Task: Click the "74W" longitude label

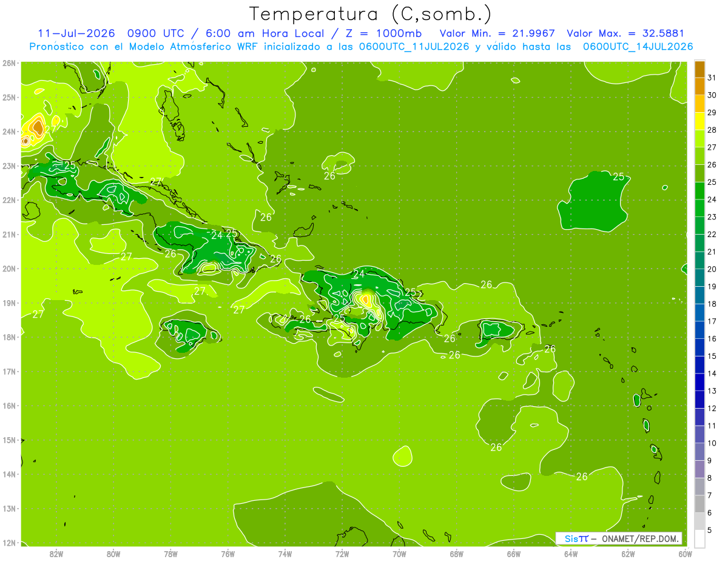Action: 285,554
